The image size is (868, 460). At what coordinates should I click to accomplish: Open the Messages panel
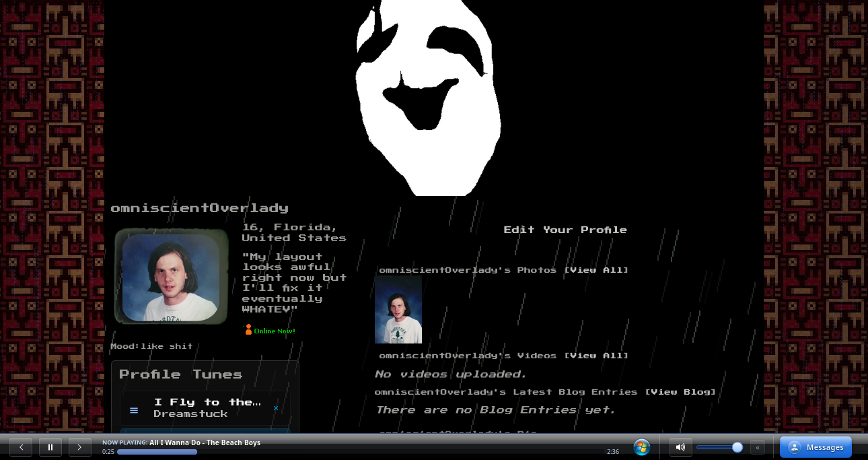pos(816,447)
